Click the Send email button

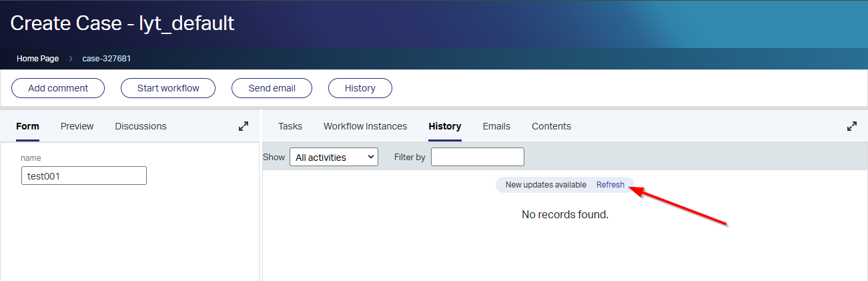click(x=272, y=88)
